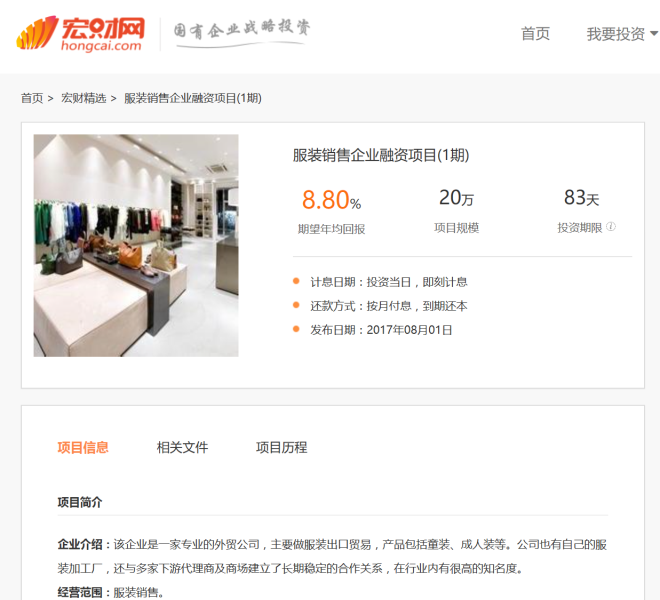Click the 8.80% expected return figure
660x600 pixels.
pos(332,200)
